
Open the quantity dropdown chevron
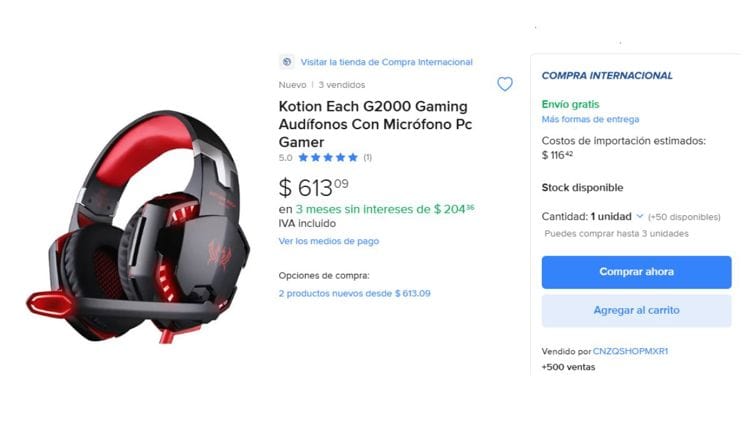click(x=640, y=216)
